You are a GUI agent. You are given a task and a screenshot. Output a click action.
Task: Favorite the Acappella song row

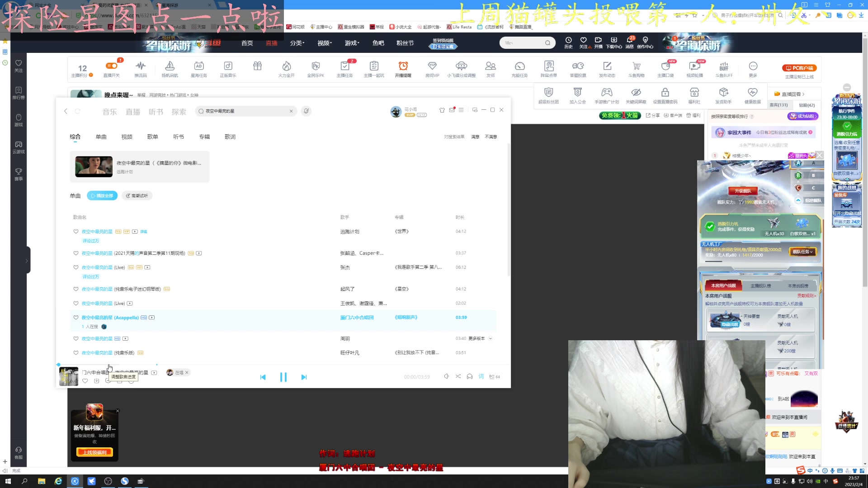[x=76, y=318]
